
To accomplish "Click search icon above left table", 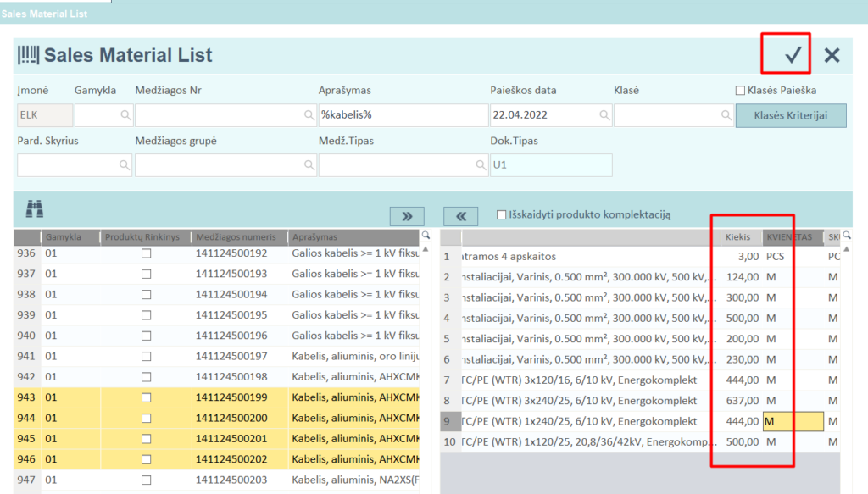I will tap(426, 236).
